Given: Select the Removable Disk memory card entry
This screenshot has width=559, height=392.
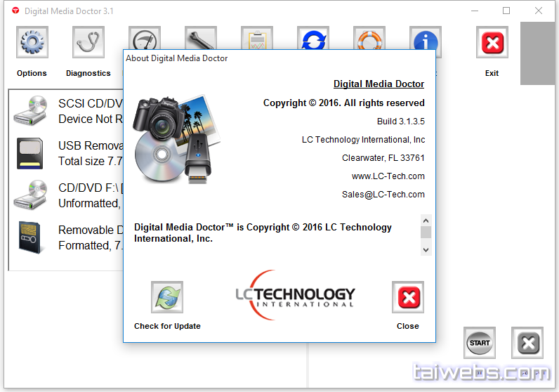Looking at the screenshot, I should click(x=67, y=237).
